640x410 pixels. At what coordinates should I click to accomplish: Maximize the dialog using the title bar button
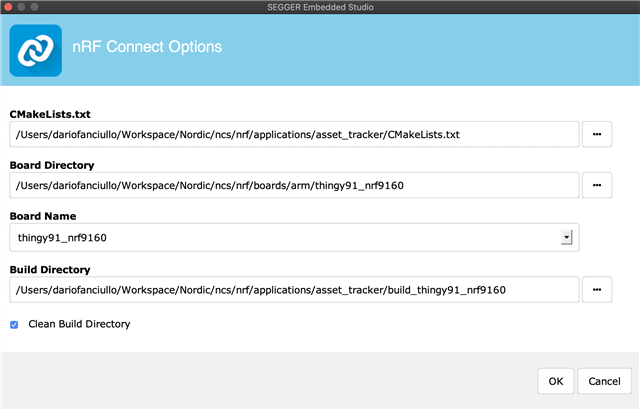pos(35,7)
